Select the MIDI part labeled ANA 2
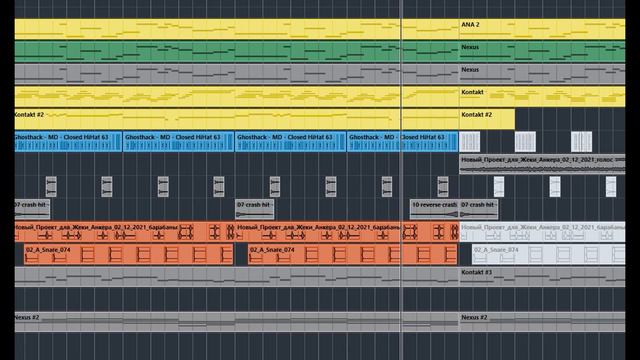 click(x=542, y=29)
